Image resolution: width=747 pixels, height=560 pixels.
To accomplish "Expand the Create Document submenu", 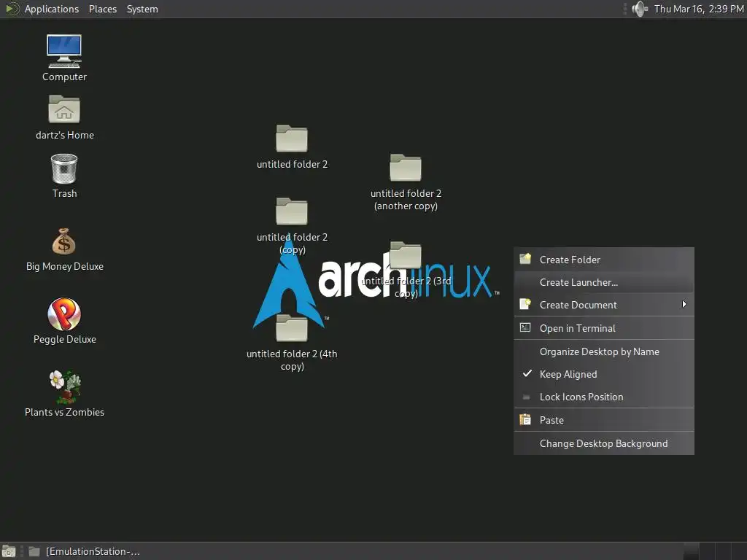I will (603, 305).
